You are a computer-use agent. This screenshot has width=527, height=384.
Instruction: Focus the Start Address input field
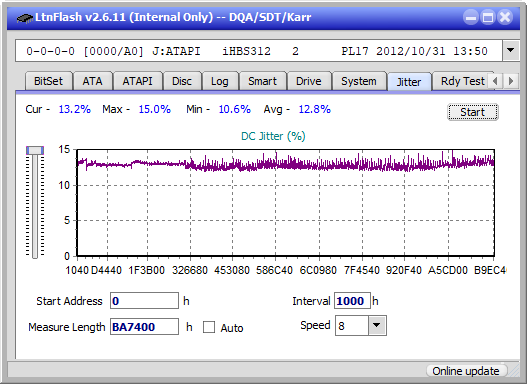point(144,301)
